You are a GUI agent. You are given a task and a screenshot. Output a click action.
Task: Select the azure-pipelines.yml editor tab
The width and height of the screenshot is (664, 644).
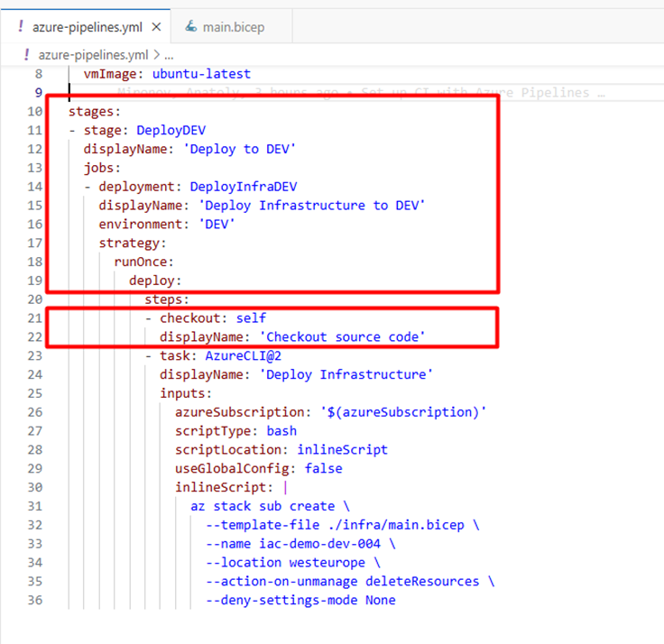tap(81, 27)
